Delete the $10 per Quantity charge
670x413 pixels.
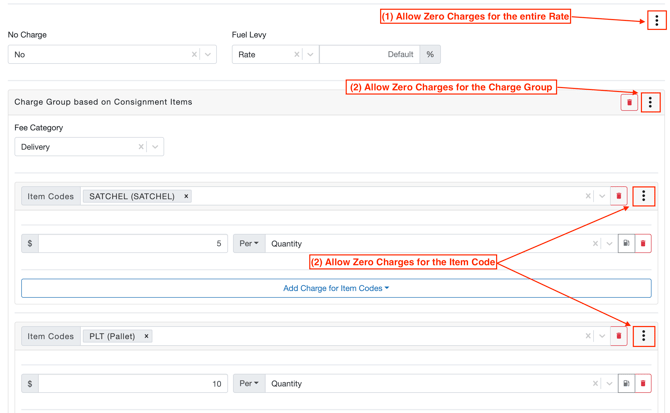[643, 384]
